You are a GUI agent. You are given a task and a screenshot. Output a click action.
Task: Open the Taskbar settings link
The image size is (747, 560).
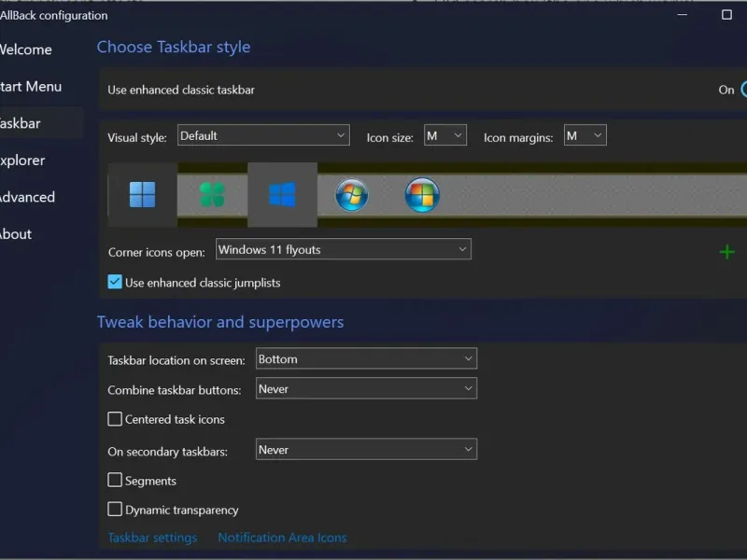click(152, 538)
